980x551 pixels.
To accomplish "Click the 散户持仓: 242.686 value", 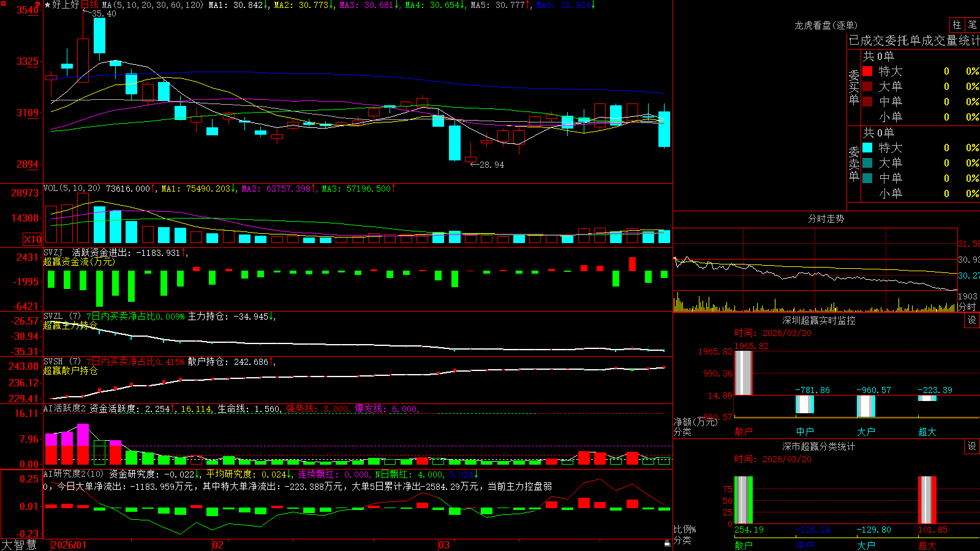I will tap(228, 362).
